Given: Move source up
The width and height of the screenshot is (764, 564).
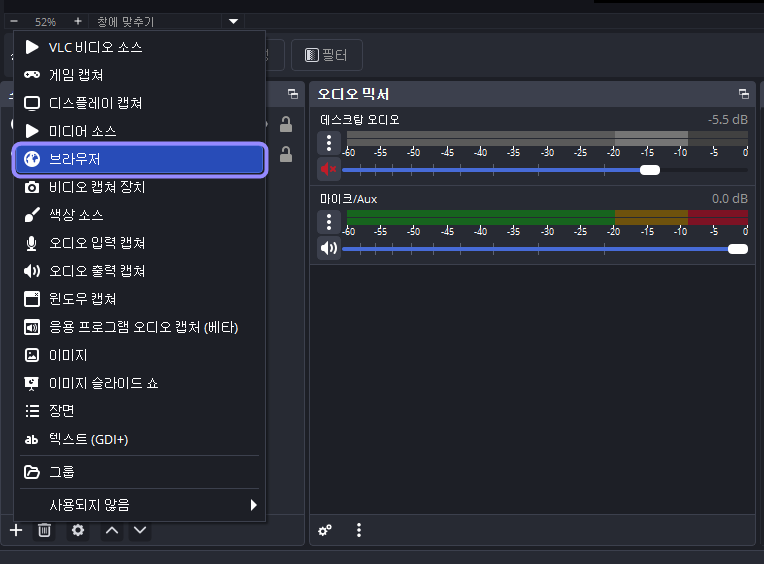Looking at the screenshot, I should pyautogui.click(x=112, y=530).
